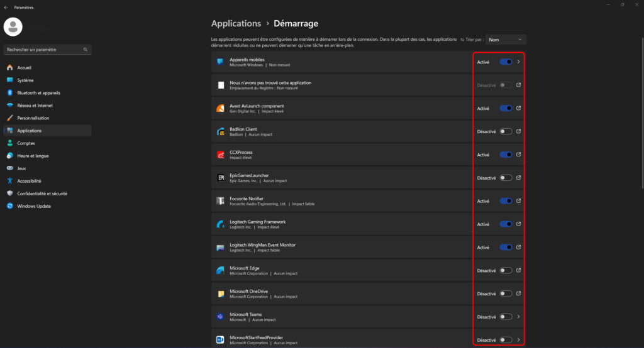This screenshot has width=644, height=348.
Task: Enable Microsoft OneDrive startup toggle
Action: pyautogui.click(x=506, y=294)
